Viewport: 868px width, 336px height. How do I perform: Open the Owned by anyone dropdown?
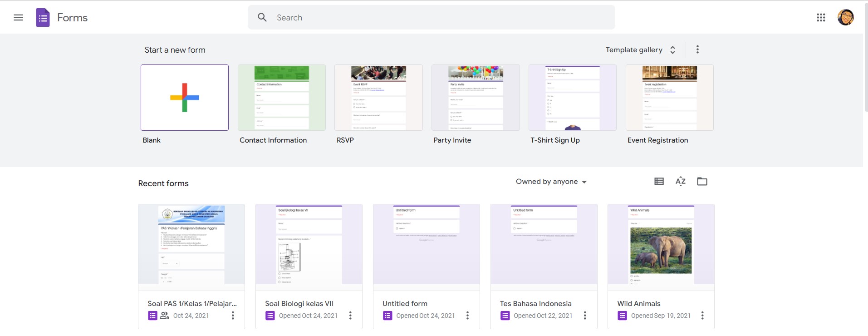pyautogui.click(x=551, y=182)
